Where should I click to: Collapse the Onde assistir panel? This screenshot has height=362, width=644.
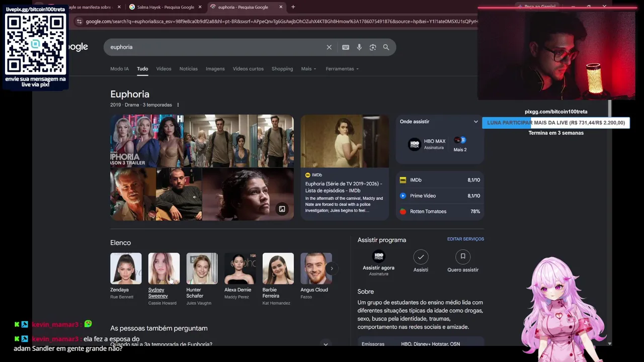[475, 122]
